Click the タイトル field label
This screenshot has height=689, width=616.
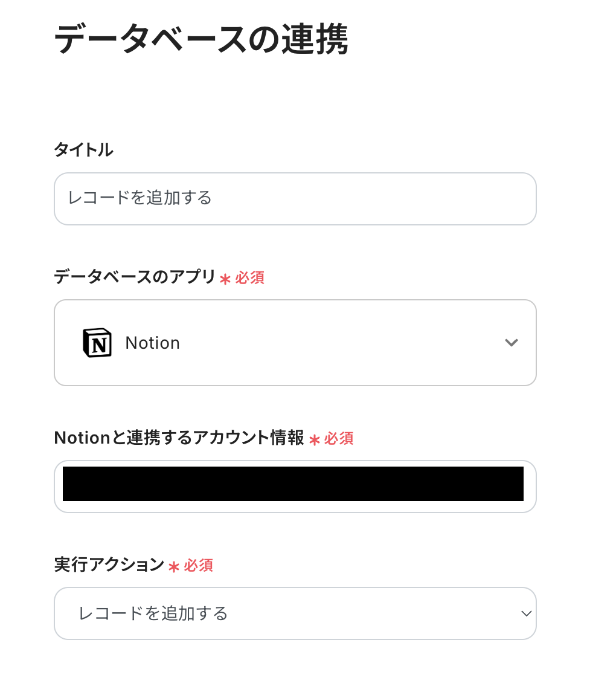click(x=83, y=149)
